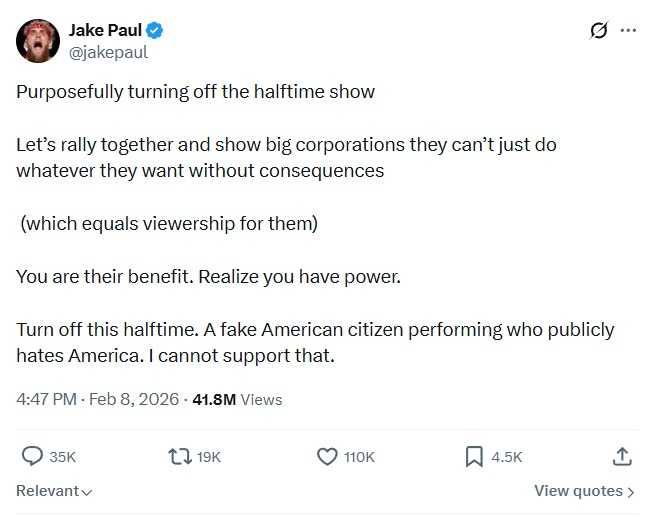This screenshot has height=517, width=651.
Task: Bookmark this post
Action: click(474, 456)
